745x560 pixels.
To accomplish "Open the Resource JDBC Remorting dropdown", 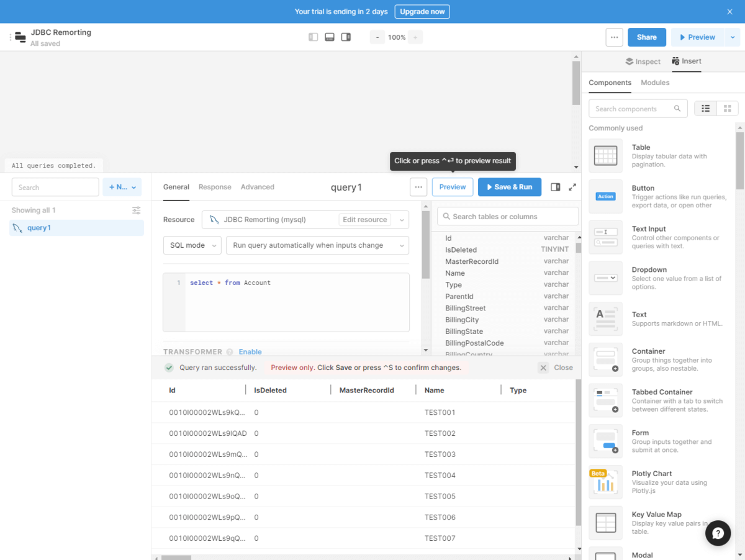I will [305, 219].
